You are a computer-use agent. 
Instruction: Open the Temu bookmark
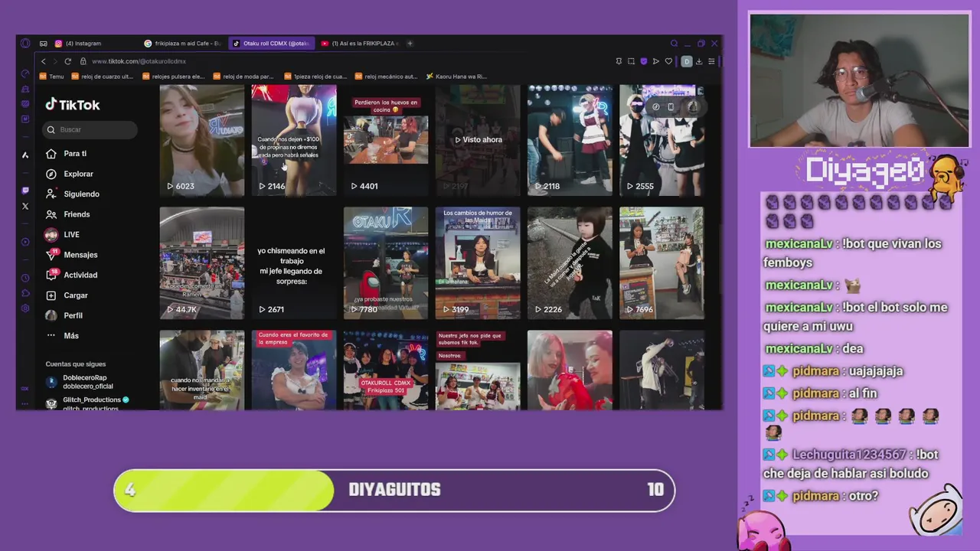[51, 77]
